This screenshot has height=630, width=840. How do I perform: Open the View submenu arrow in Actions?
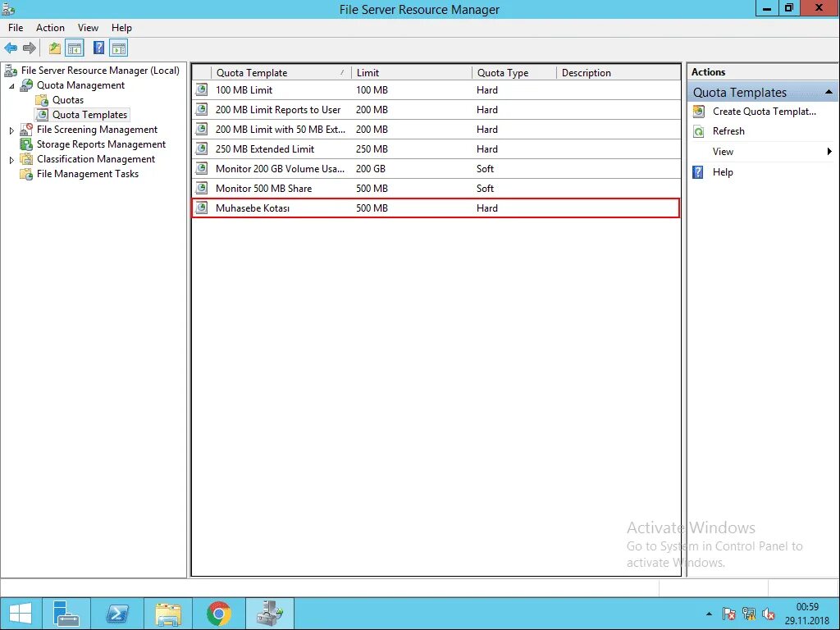point(829,152)
